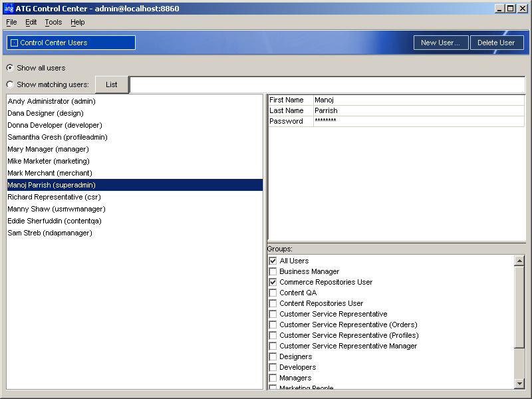Check Customer Service Representative Manager checkbox
532x399 pixels.
(x=273, y=346)
